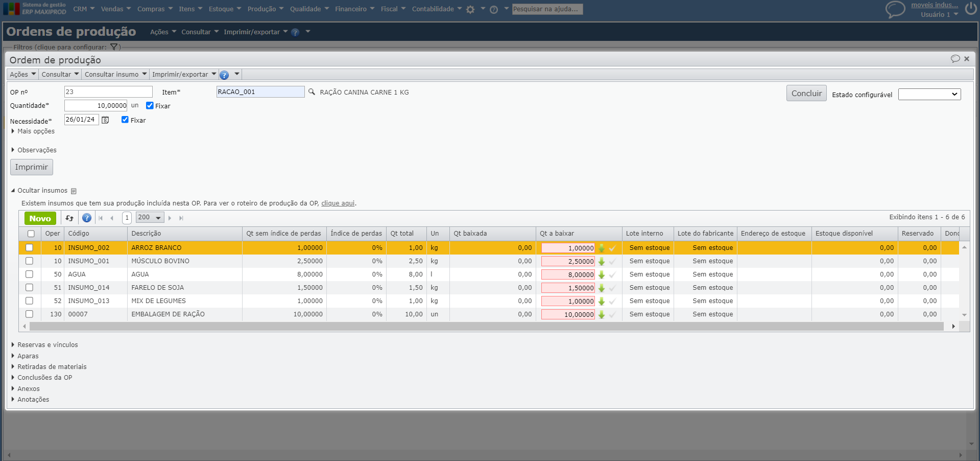The width and height of the screenshot is (980, 461).
Task: Check the ARROZ BRANCO row checkbox
Action: point(29,248)
